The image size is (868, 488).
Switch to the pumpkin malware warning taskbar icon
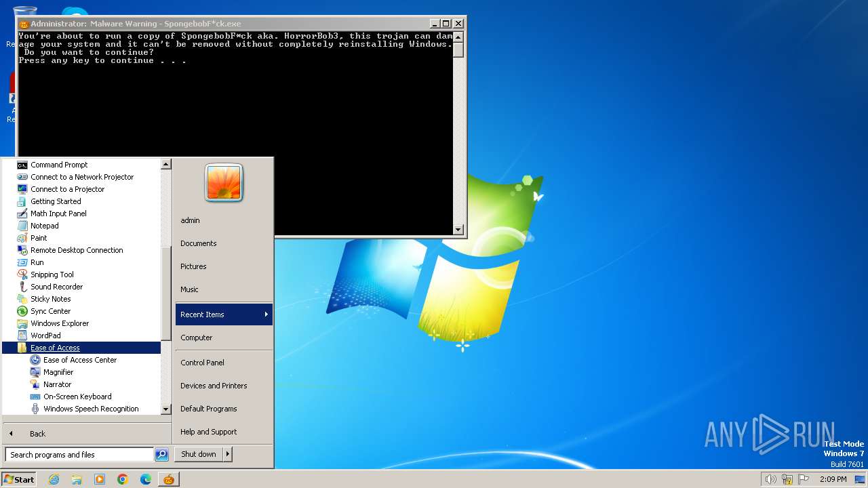168,479
